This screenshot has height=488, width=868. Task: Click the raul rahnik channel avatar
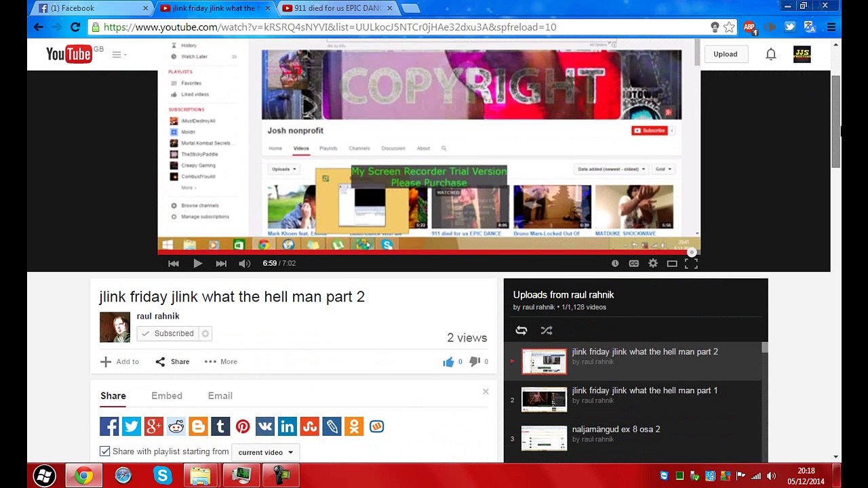[x=115, y=327]
